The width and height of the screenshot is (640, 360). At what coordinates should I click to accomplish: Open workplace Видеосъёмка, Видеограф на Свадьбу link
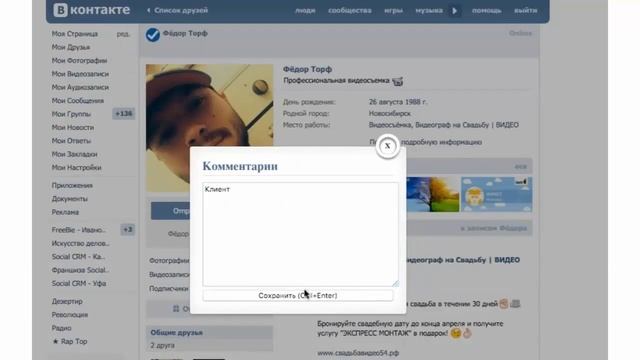(x=444, y=125)
